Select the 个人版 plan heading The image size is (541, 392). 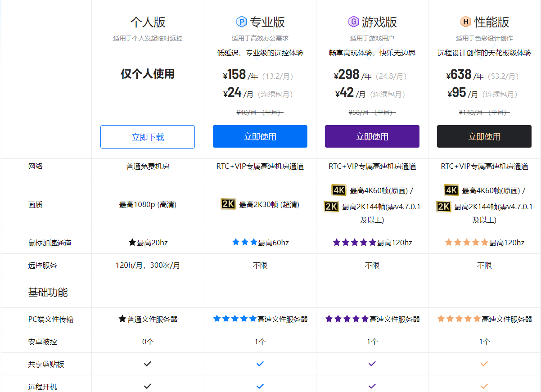pyautogui.click(x=148, y=22)
